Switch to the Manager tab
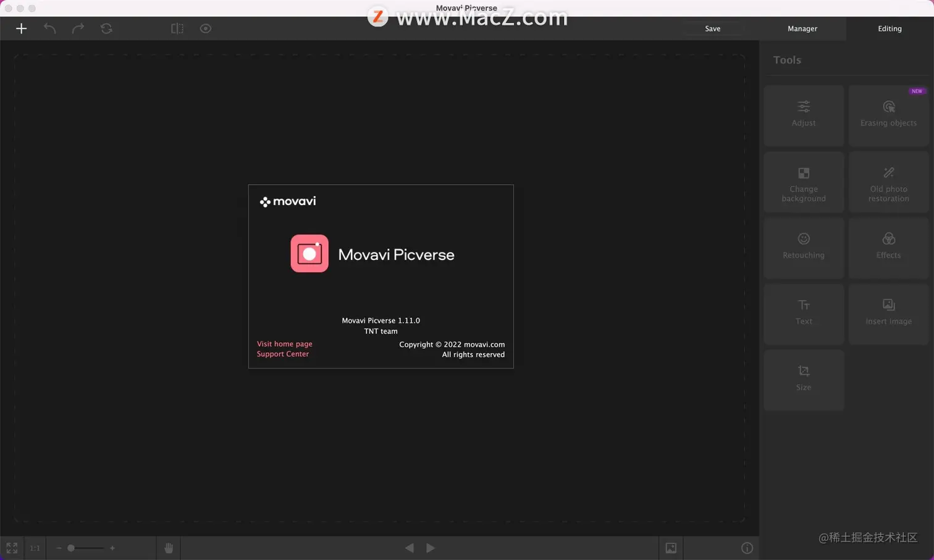The height and width of the screenshot is (560, 934). 802,28
